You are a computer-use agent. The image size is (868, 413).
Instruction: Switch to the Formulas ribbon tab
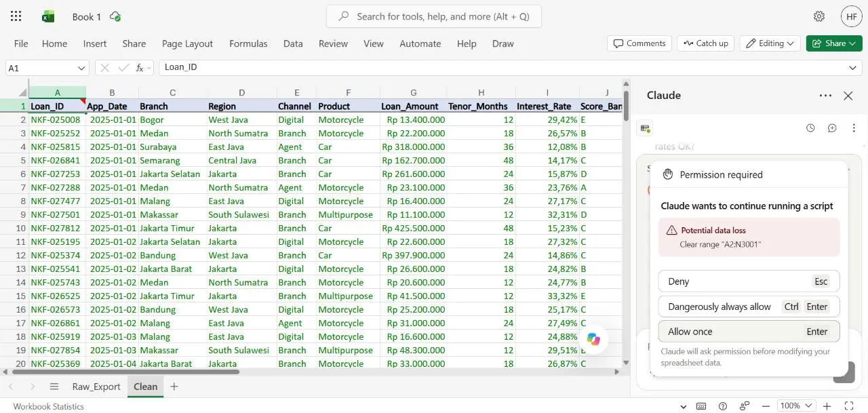pyautogui.click(x=248, y=43)
